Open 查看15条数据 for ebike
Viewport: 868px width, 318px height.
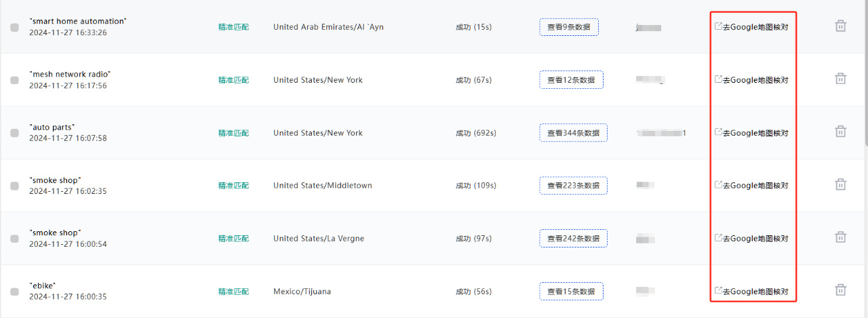tap(571, 292)
